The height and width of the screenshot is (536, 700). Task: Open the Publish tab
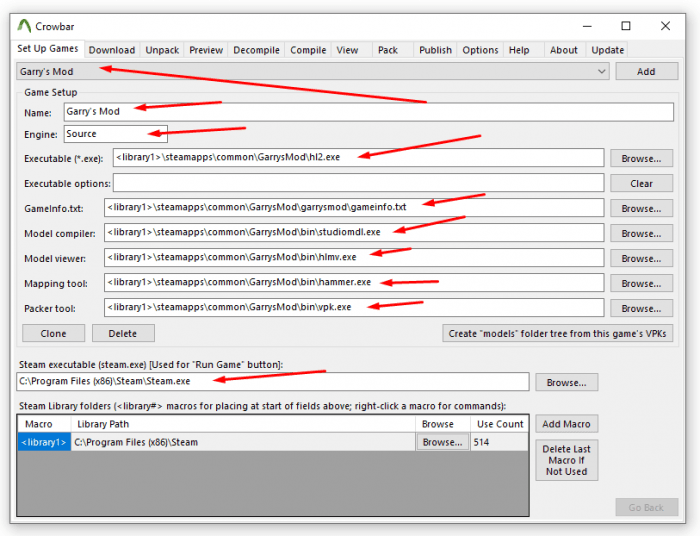[435, 50]
